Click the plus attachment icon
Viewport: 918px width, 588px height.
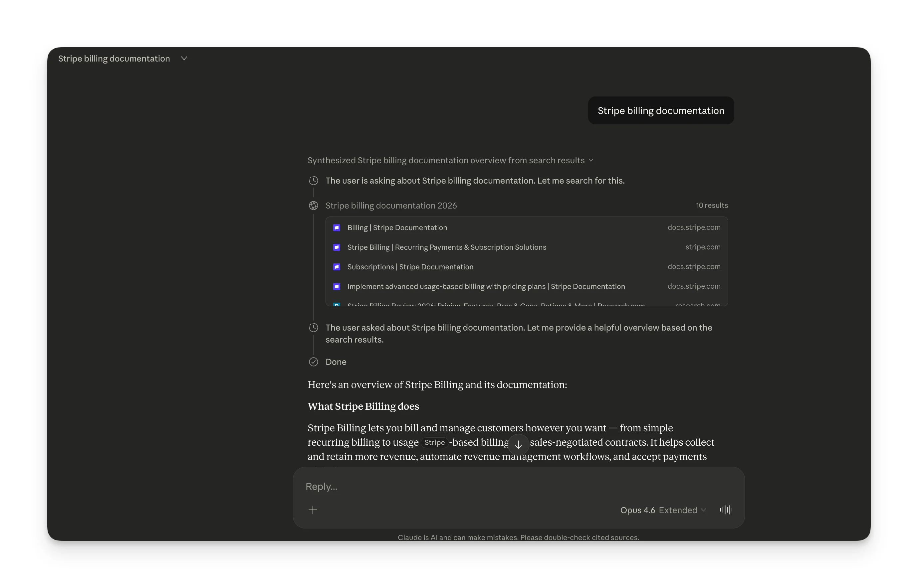coord(313,510)
